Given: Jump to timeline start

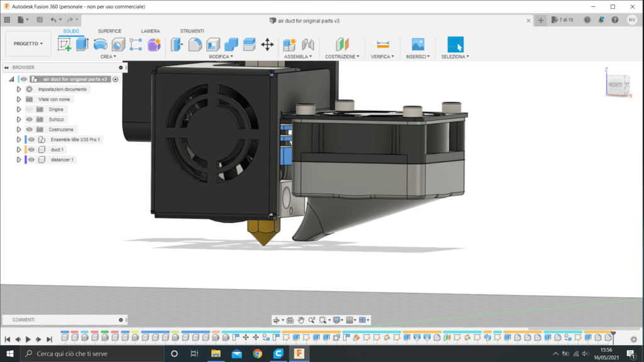Looking at the screenshot, I should (x=8, y=339).
